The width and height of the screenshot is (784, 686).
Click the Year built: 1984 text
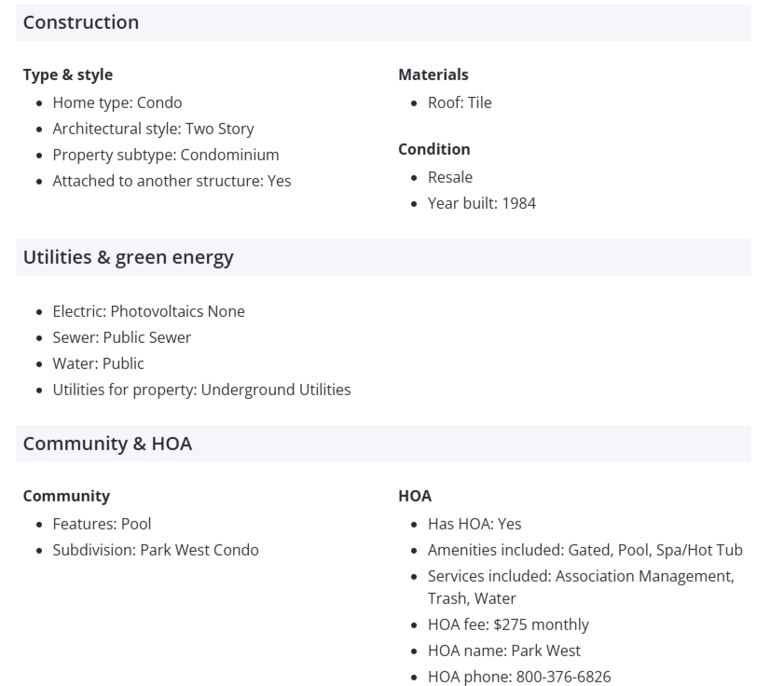[x=481, y=203]
